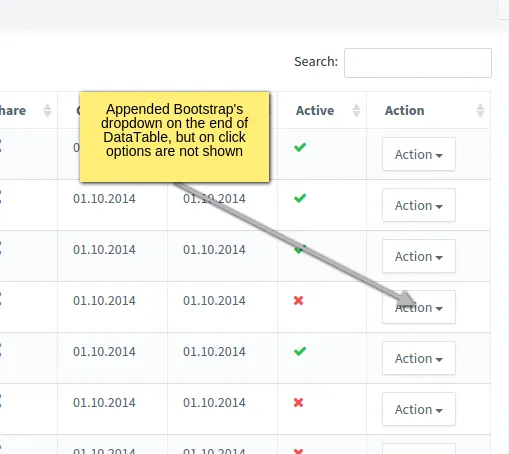This screenshot has width=509, height=454.
Task: Open the Action dropdown in sixth row
Action: click(419, 409)
